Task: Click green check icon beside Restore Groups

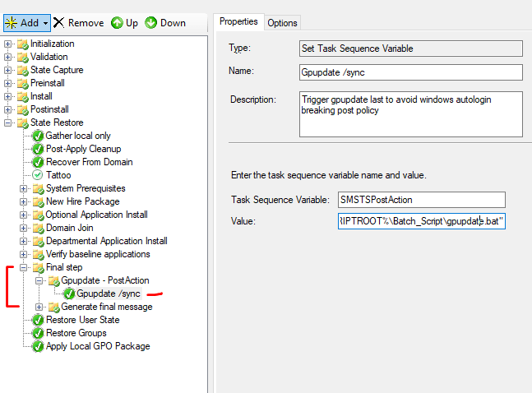Action: click(x=38, y=333)
